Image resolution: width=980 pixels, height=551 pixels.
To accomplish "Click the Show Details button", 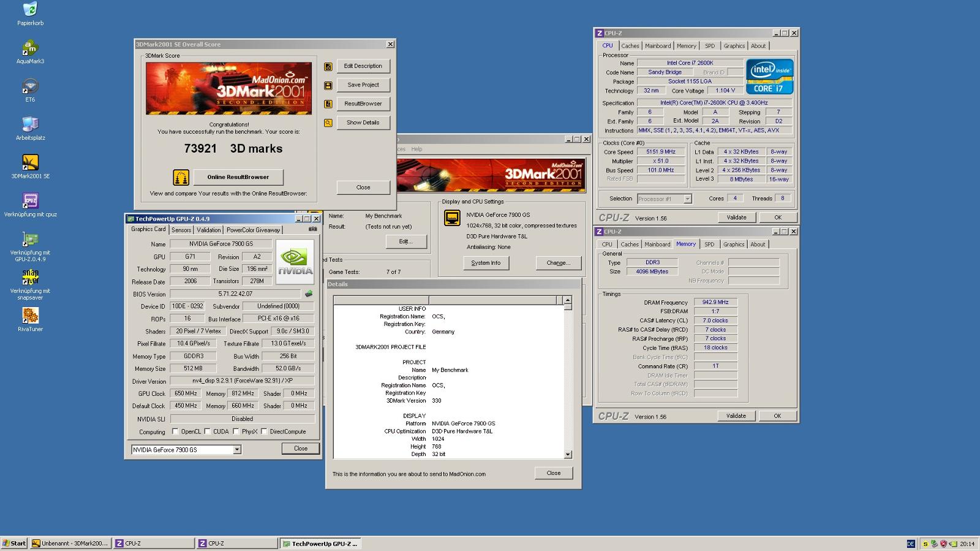I will [363, 123].
